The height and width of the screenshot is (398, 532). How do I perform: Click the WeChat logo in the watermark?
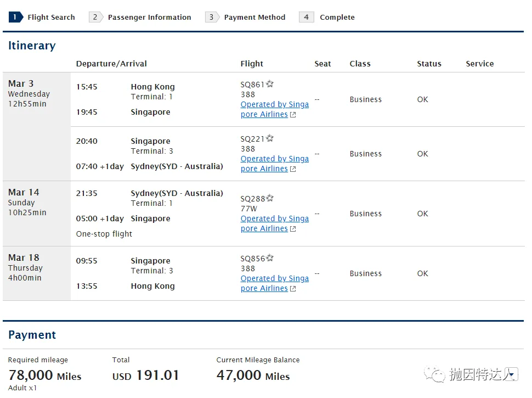click(x=438, y=375)
